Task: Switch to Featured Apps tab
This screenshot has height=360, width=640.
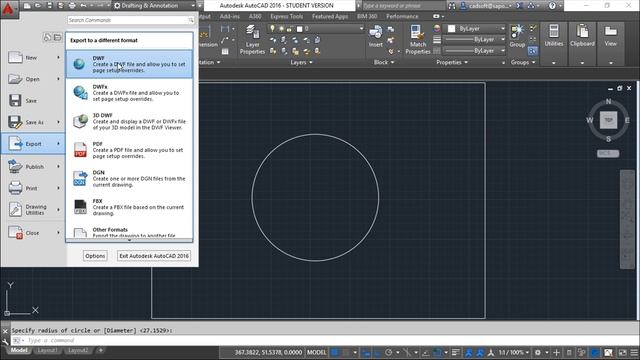Action: [x=330, y=16]
